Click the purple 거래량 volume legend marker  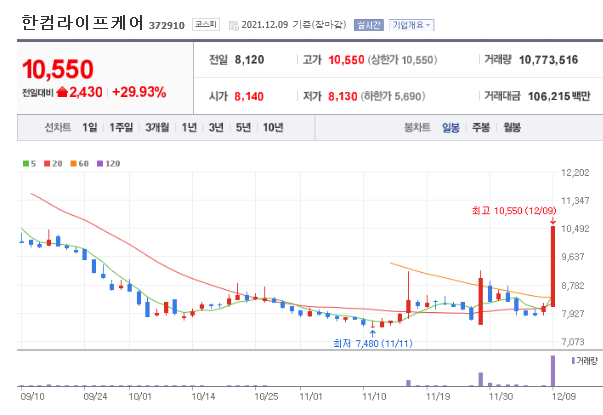coord(573,361)
